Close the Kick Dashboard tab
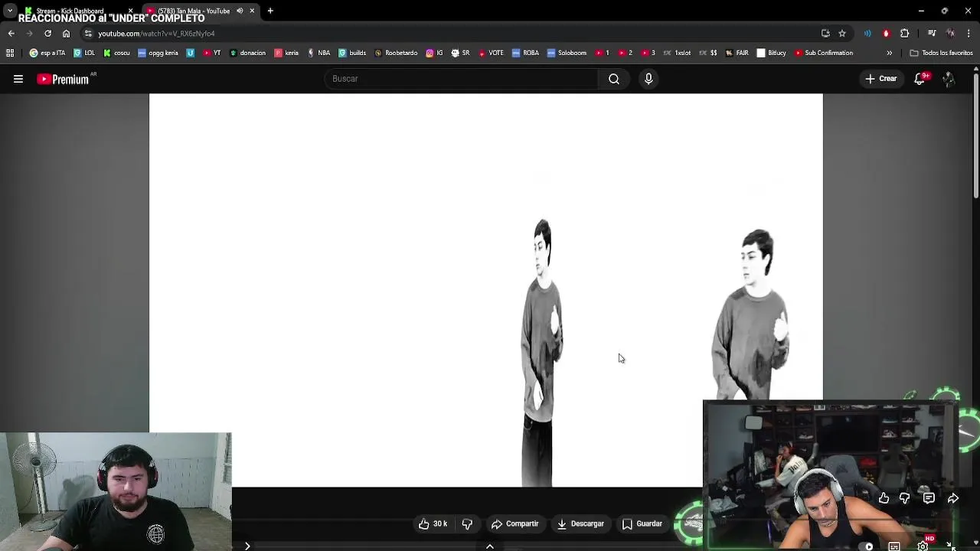 coord(130,11)
